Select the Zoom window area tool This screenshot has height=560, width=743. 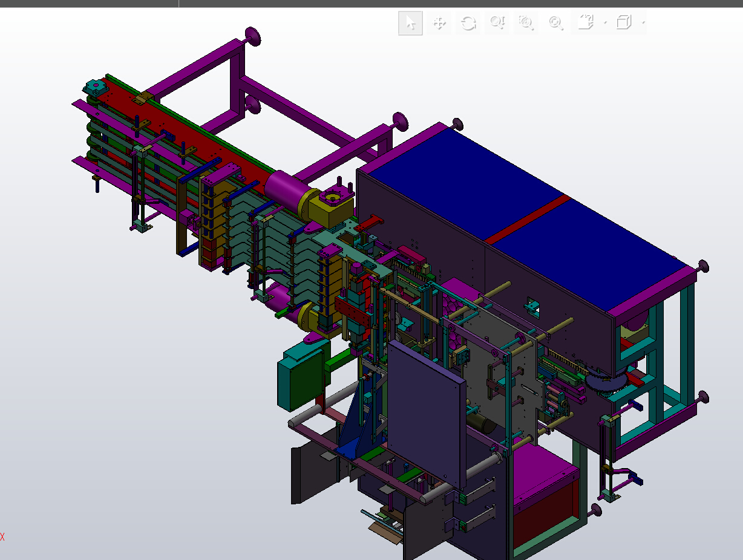click(526, 23)
